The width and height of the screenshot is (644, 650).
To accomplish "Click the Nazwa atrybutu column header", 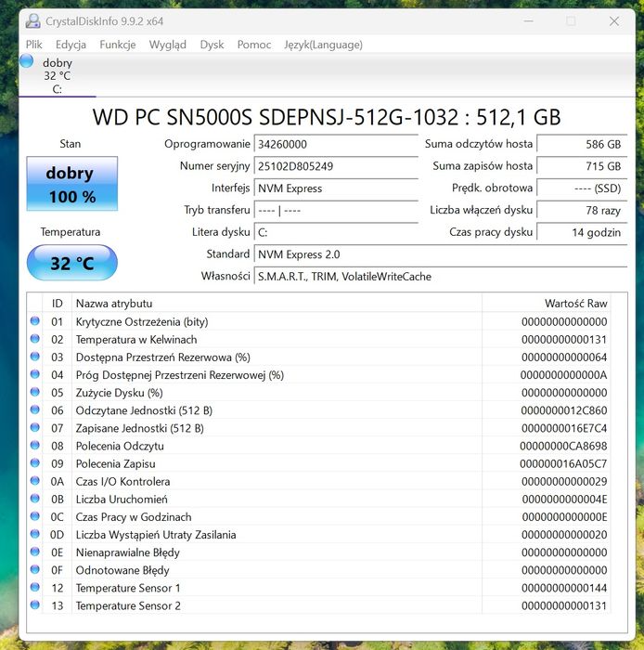I will click(x=277, y=304).
